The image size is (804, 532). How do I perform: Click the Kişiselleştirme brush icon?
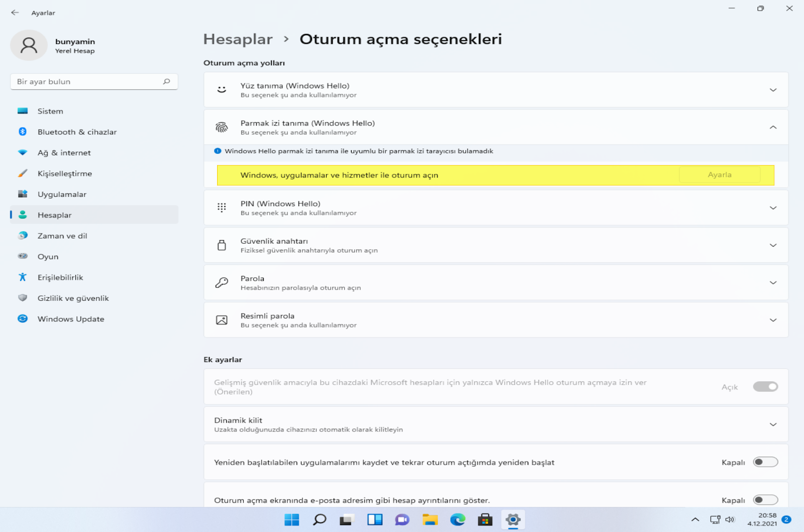[23, 173]
